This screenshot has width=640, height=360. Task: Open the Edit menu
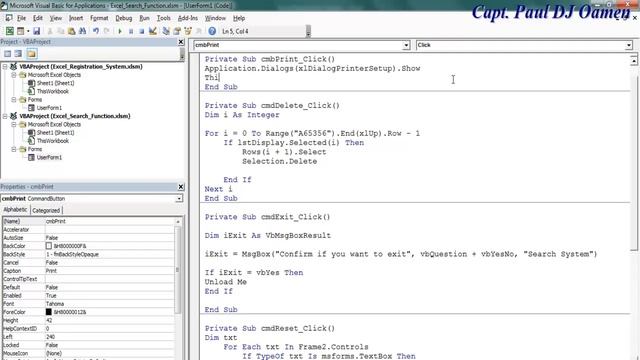pyautogui.click(x=38, y=18)
